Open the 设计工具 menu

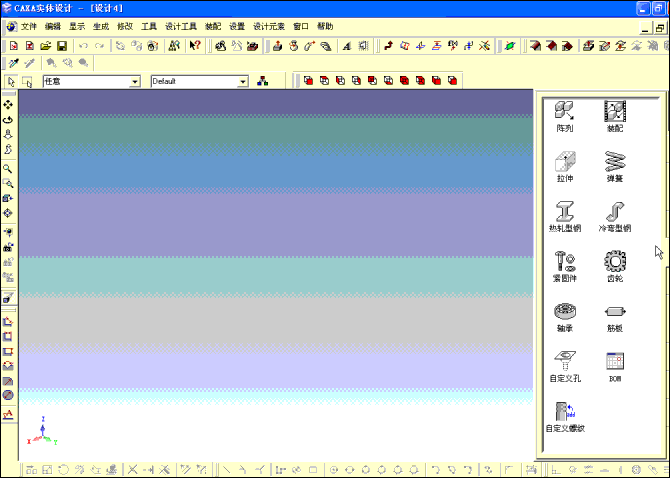point(181,26)
